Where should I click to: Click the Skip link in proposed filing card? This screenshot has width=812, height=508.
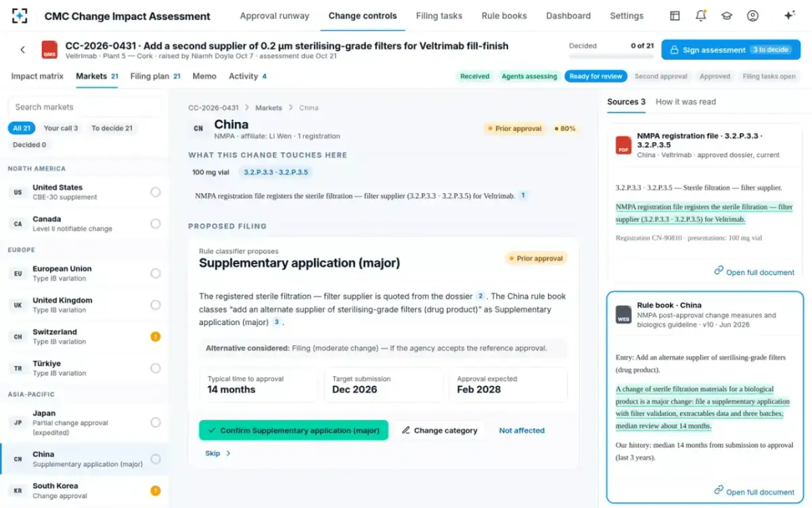[218, 453]
